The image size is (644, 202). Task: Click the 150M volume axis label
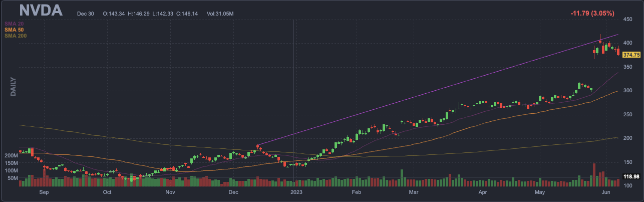pos(12,163)
